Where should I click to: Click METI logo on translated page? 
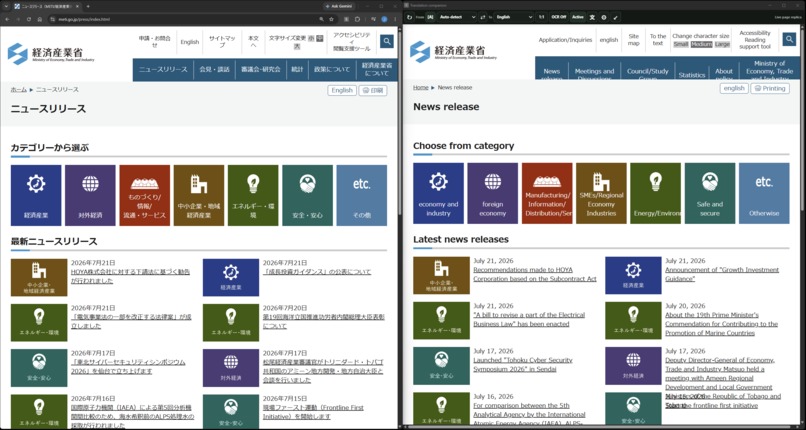click(x=453, y=51)
